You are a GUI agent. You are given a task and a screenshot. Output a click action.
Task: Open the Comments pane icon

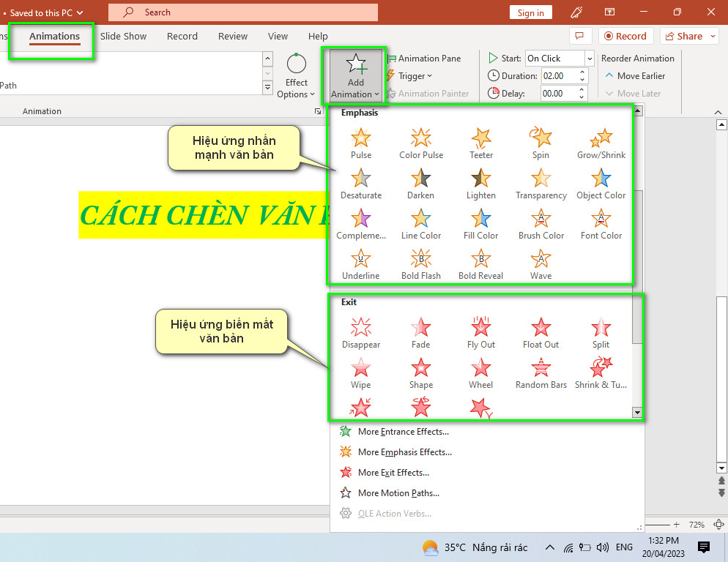(580, 36)
